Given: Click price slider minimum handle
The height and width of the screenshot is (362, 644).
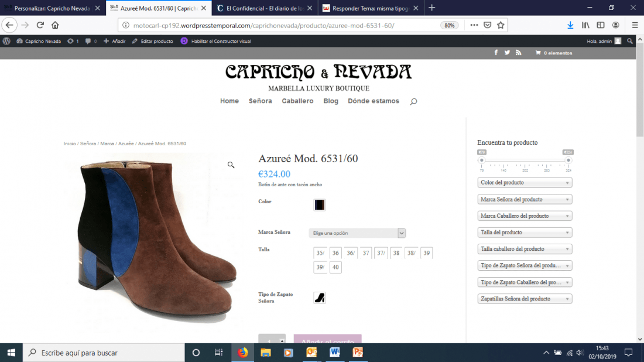Looking at the screenshot, I should 482,160.
